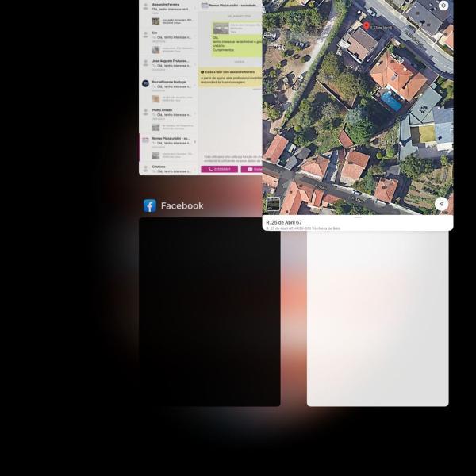The image size is (476, 476).
Task: Tap the Facebook app icon
Action: (x=149, y=205)
